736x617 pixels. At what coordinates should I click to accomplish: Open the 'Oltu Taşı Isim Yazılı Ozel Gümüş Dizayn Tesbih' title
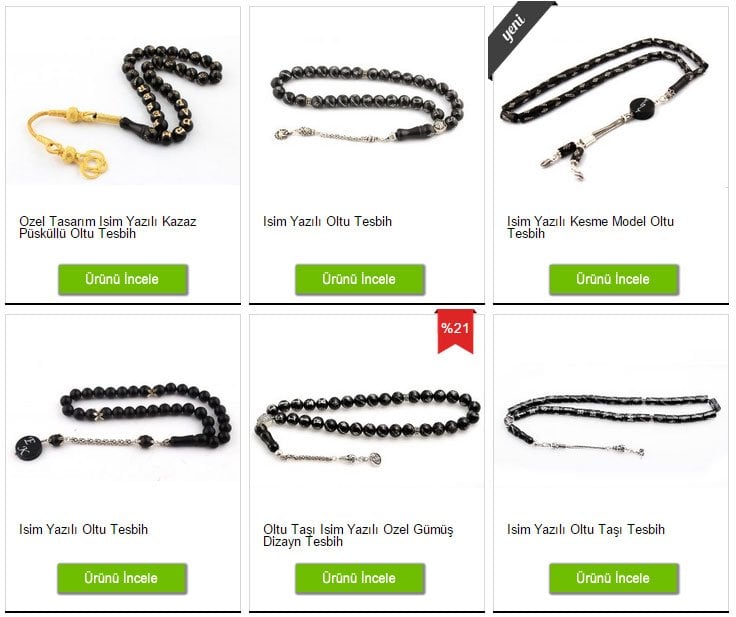pyautogui.click(x=358, y=535)
